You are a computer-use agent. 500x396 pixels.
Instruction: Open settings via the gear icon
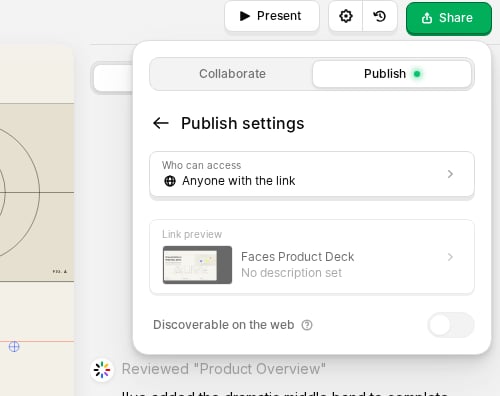pos(346,16)
